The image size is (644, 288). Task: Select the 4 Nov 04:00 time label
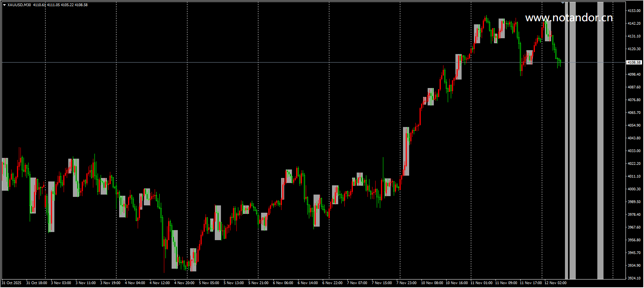[135, 283]
